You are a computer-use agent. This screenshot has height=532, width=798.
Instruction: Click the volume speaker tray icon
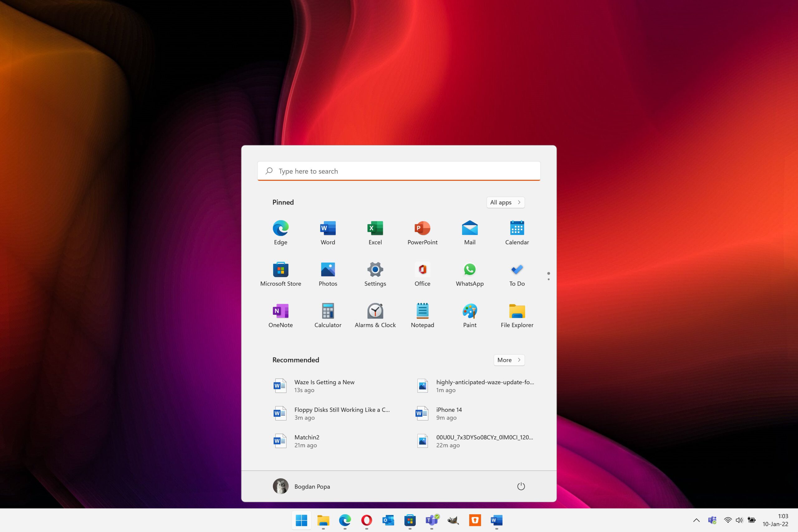pos(739,520)
